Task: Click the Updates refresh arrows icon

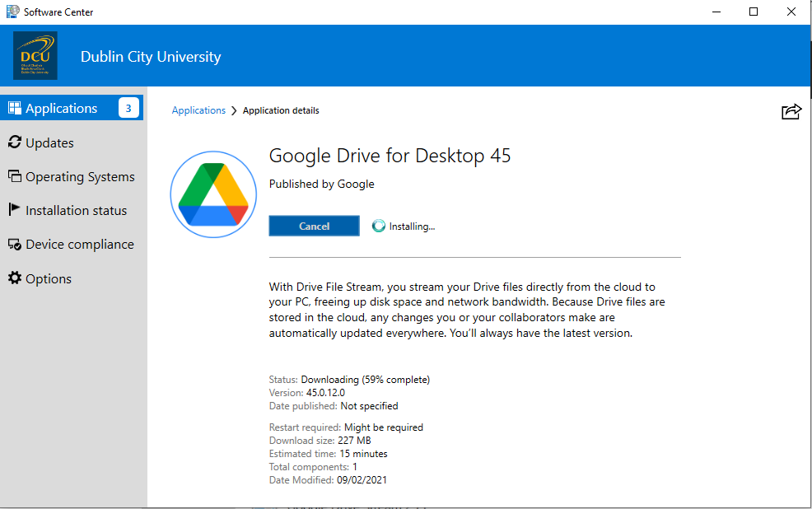Action: tap(15, 142)
